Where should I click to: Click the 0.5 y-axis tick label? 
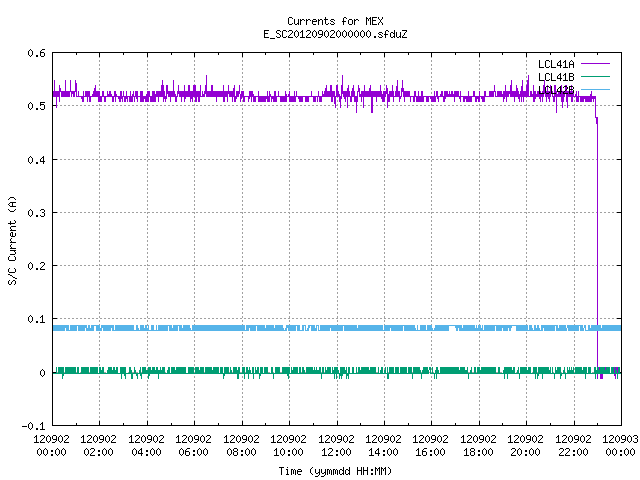(36, 106)
